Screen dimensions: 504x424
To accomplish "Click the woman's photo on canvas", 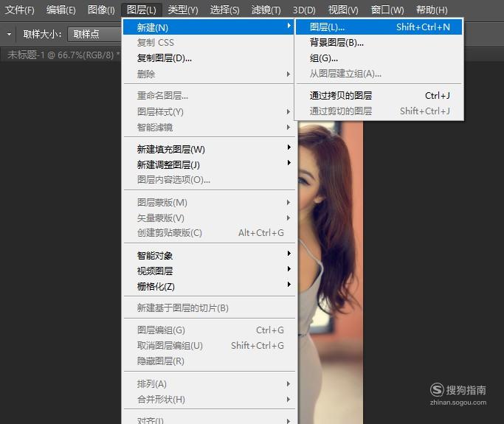I will [x=331, y=273].
